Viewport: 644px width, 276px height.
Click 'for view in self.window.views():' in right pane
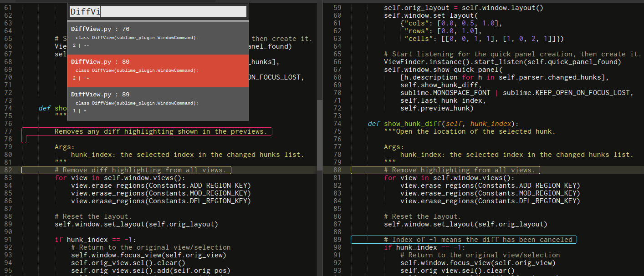click(450, 178)
